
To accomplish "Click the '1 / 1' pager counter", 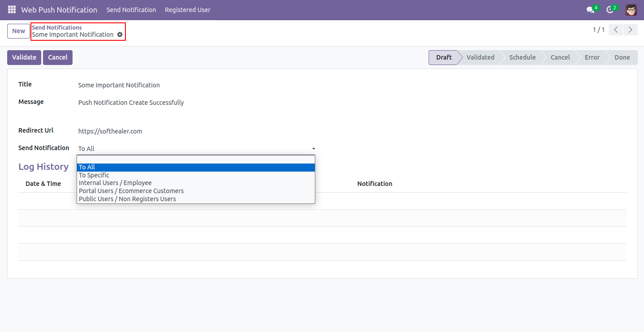I will tap(599, 30).
